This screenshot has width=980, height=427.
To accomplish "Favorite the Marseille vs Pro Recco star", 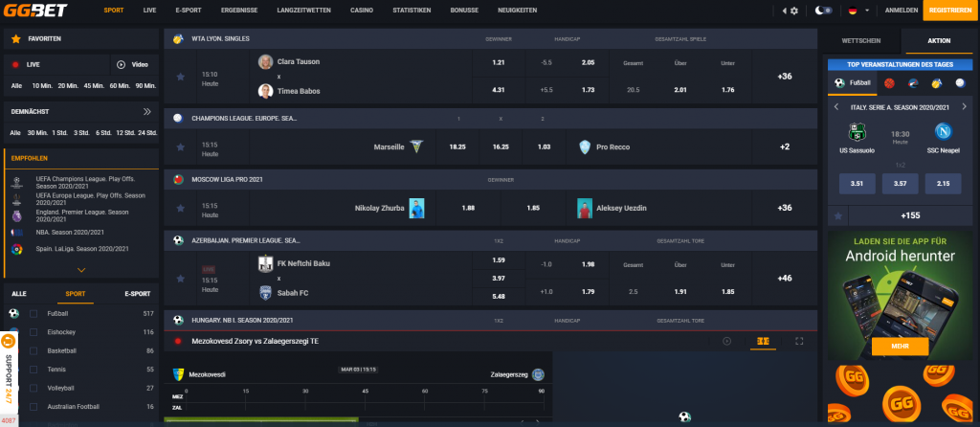I will pos(181,146).
